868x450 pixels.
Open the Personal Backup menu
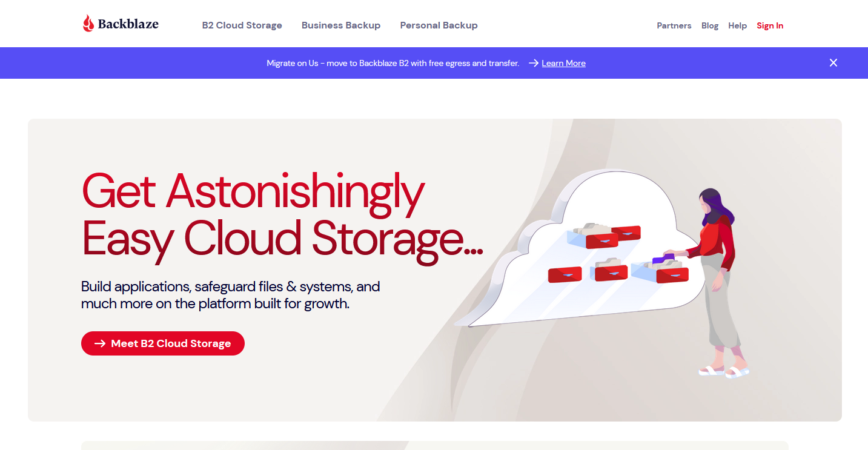coord(439,25)
